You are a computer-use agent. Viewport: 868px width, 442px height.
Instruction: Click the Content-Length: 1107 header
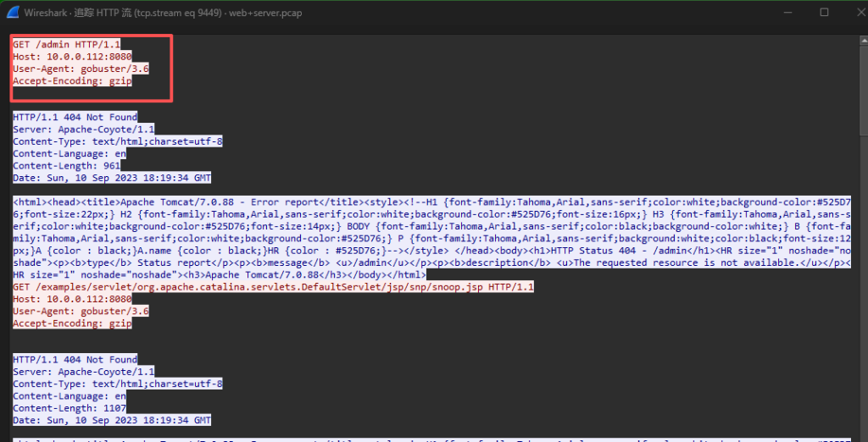tap(69, 409)
